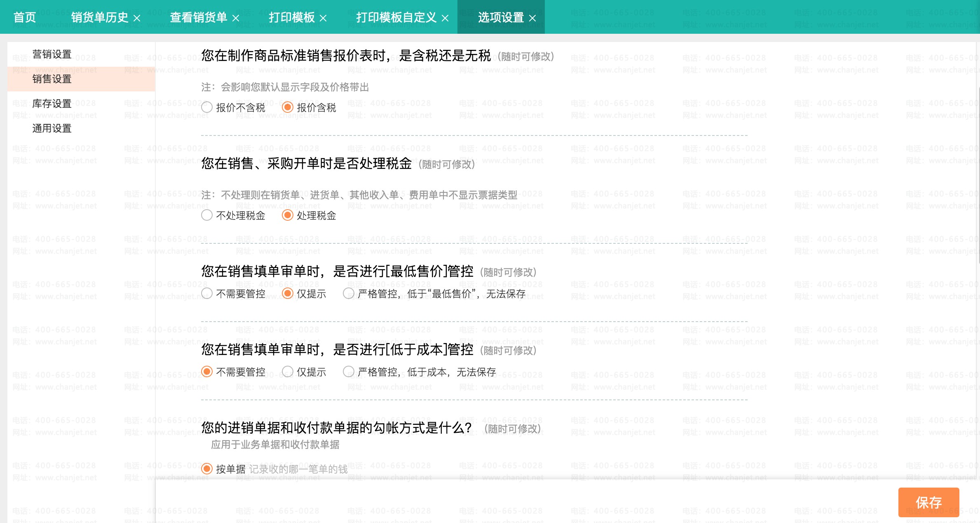Close the 销货单历史 tab
The image size is (980, 523).
(137, 18)
